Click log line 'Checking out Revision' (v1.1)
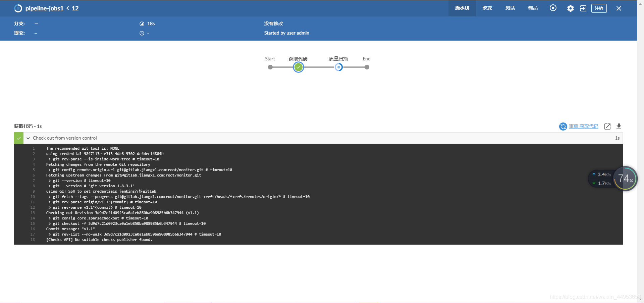Image resolution: width=644 pixels, height=303 pixels. coord(122,213)
